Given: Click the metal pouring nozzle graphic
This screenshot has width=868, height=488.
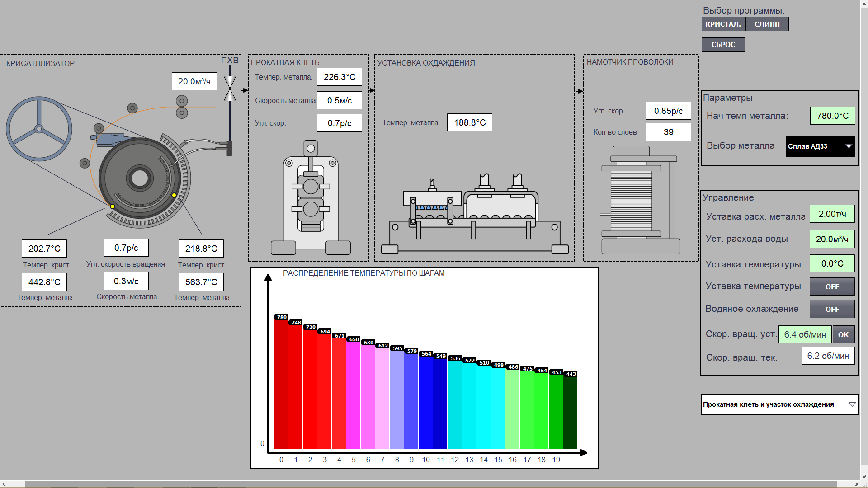Looking at the screenshot, I should (x=108, y=139).
